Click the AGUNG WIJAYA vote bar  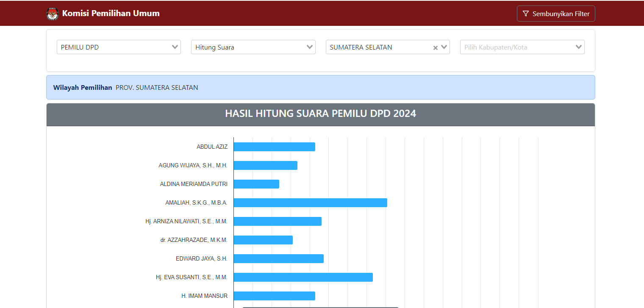[x=266, y=165]
